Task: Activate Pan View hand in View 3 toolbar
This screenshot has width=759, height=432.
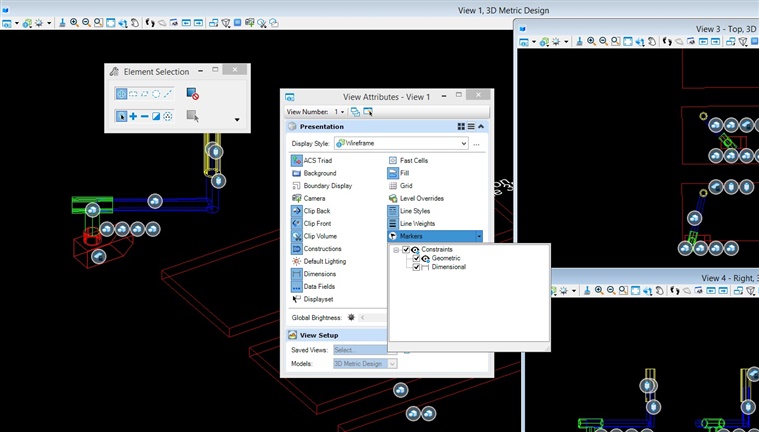Action: click(x=652, y=42)
